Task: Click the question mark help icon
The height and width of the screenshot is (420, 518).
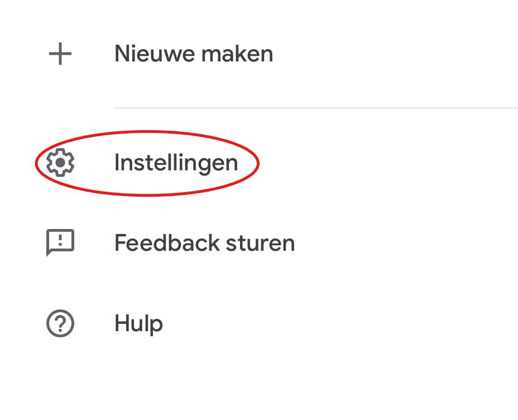Action: pos(60,324)
